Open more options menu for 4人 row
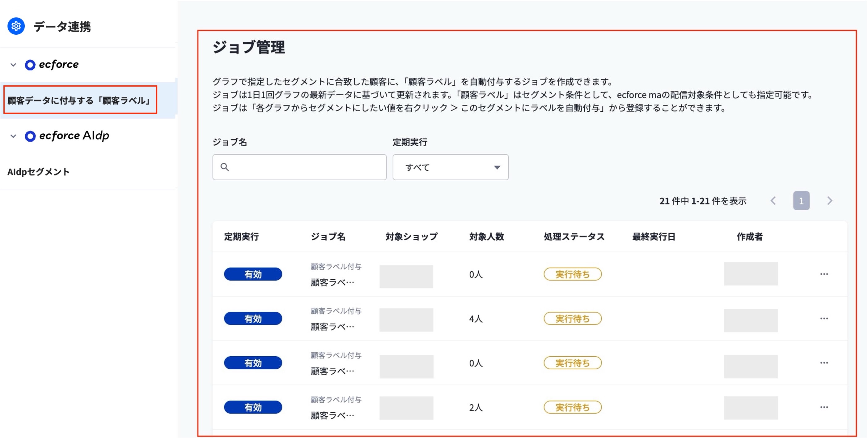 [x=824, y=318]
